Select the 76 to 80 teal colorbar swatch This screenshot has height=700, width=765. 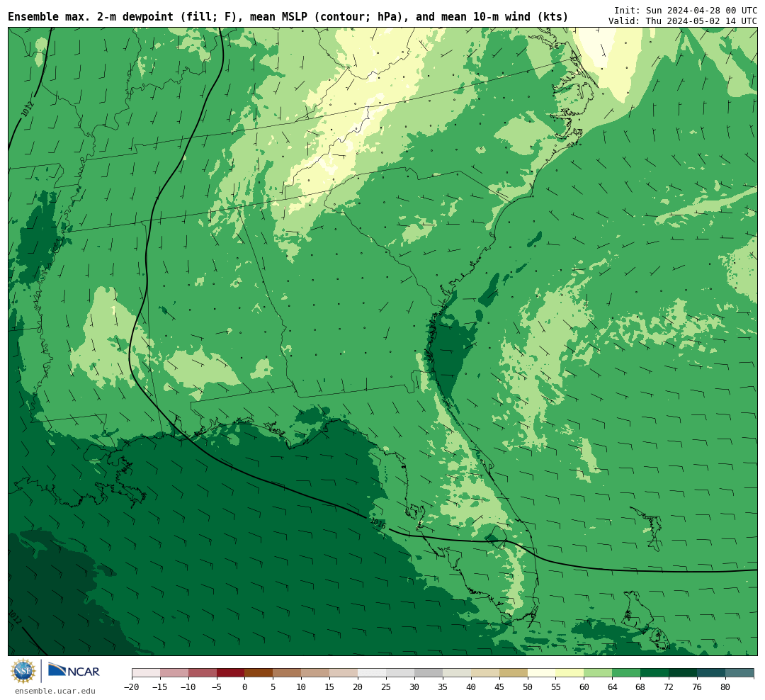(x=712, y=673)
